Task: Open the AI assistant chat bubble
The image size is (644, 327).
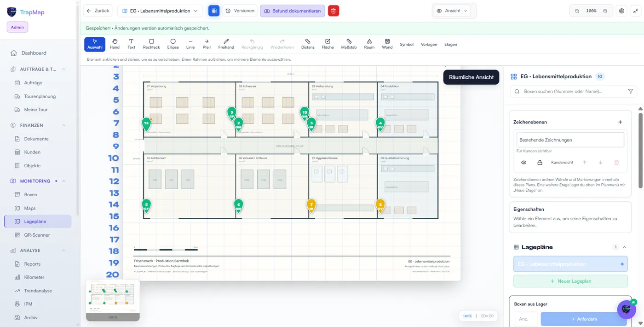Action: click(627, 309)
